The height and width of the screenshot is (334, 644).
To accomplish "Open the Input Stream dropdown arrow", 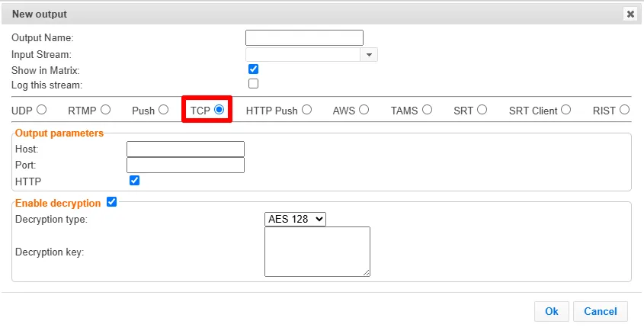I will click(369, 55).
